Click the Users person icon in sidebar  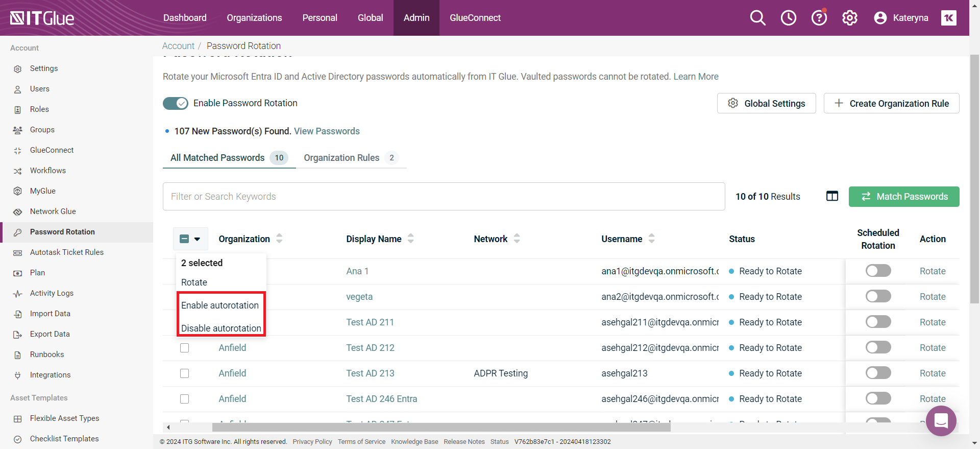(x=18, y=89)
